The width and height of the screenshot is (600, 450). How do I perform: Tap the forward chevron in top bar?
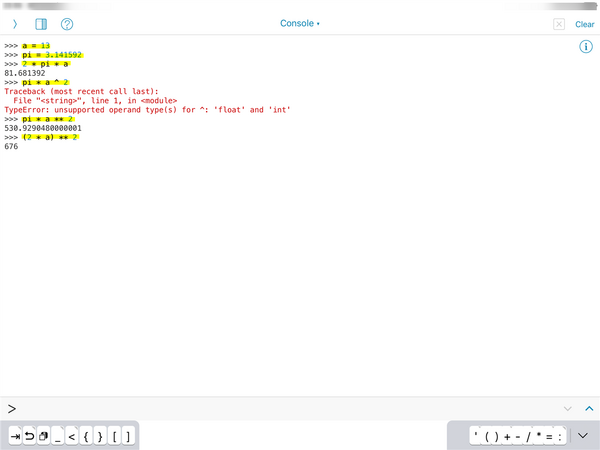[14, 23]
